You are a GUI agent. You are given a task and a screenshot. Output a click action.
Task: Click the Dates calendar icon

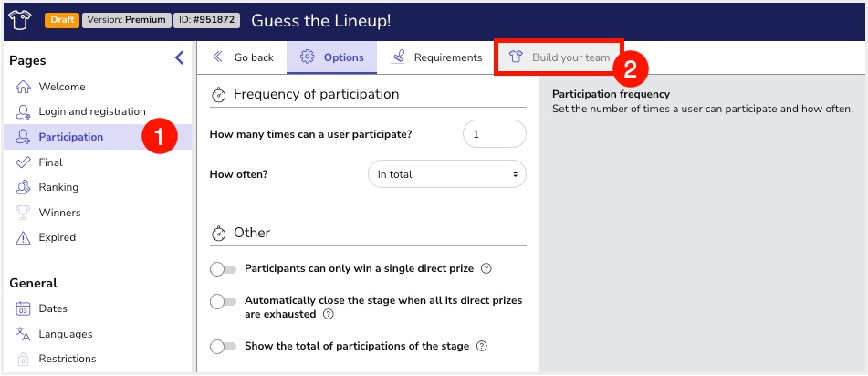[x=23, y=308]
